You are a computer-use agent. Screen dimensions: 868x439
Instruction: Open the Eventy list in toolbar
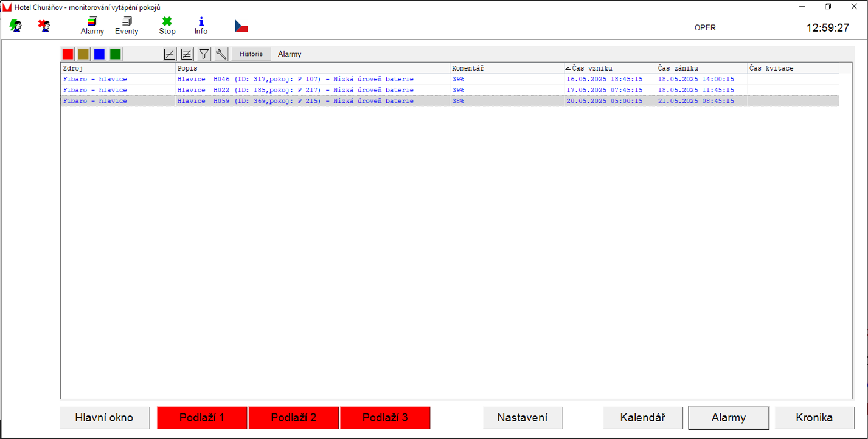pyautogui.click(x=127, y=26)
